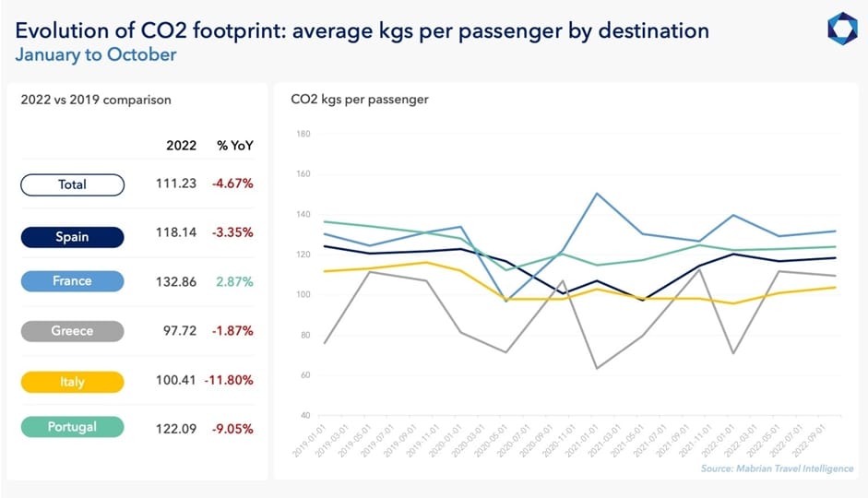Click the Italy legend pill
The width and height of the screenshot is (868, 498).
point(72,381)
